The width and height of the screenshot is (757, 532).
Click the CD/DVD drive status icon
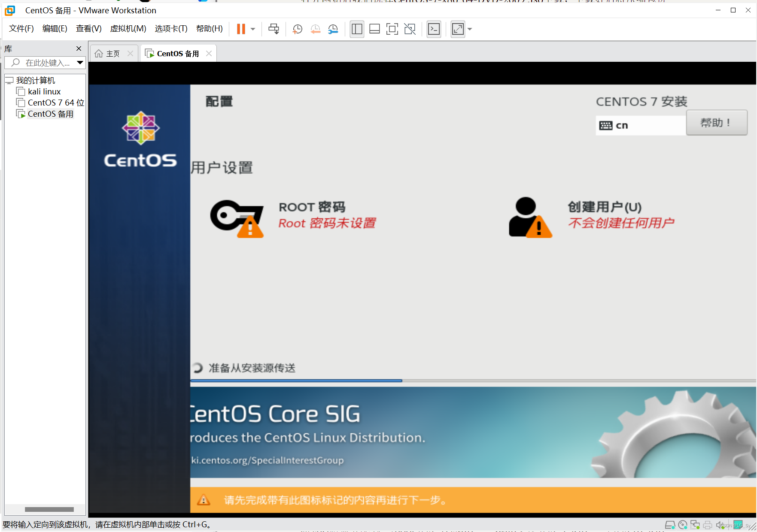[683, 525]
